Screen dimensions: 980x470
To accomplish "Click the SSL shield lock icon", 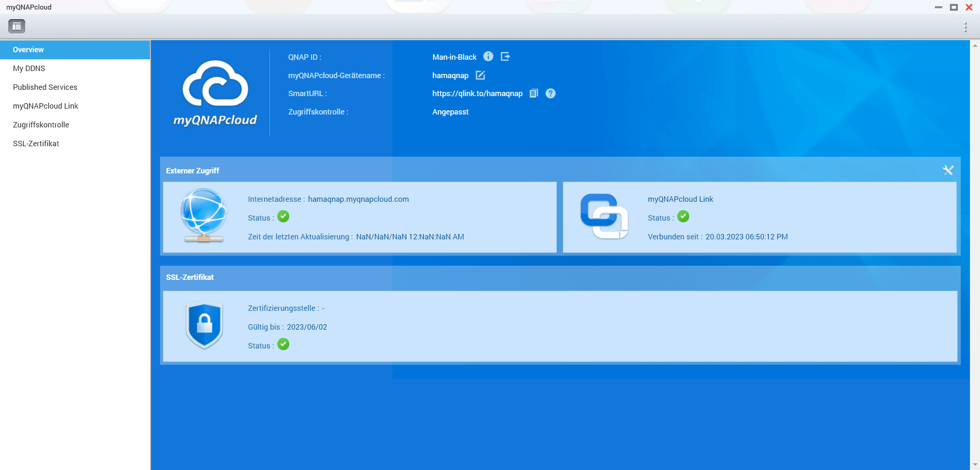I will (204, 325).
